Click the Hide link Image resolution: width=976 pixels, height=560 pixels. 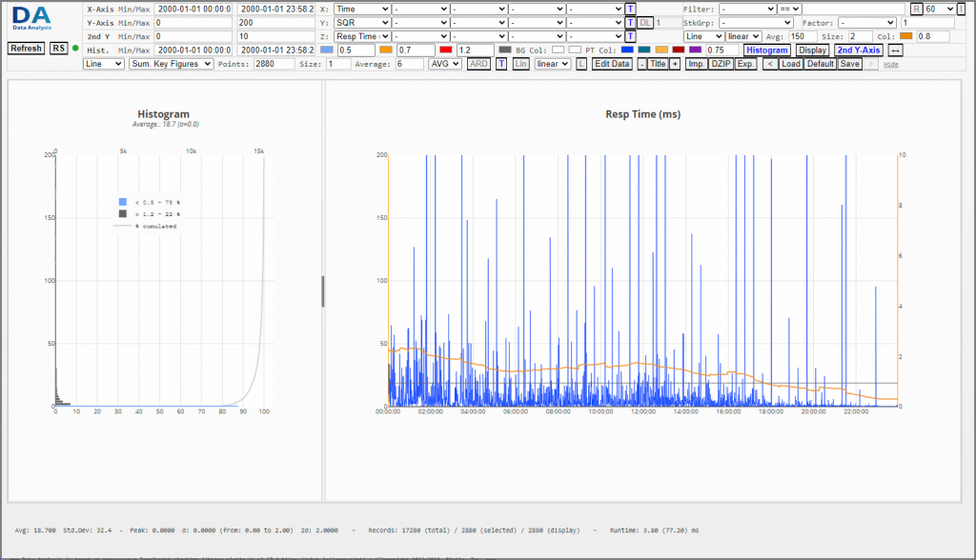[891, 64]
